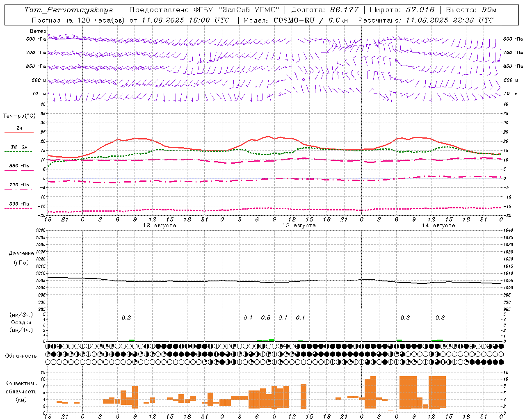Click the 'Прогноз на 120 часа(ов)' forecast text
This screenshot has width=525, height=420.
point(79,20)
